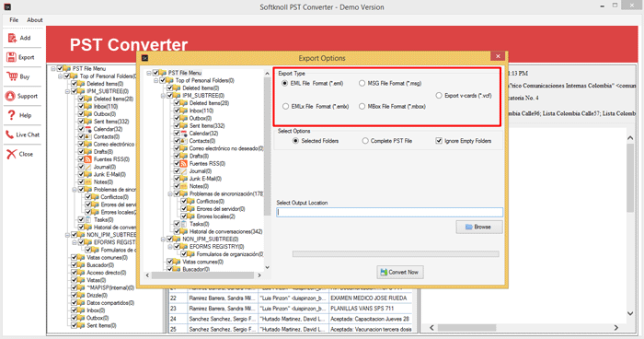Click Calendar(32) icon in main window tree

(88, 129)
